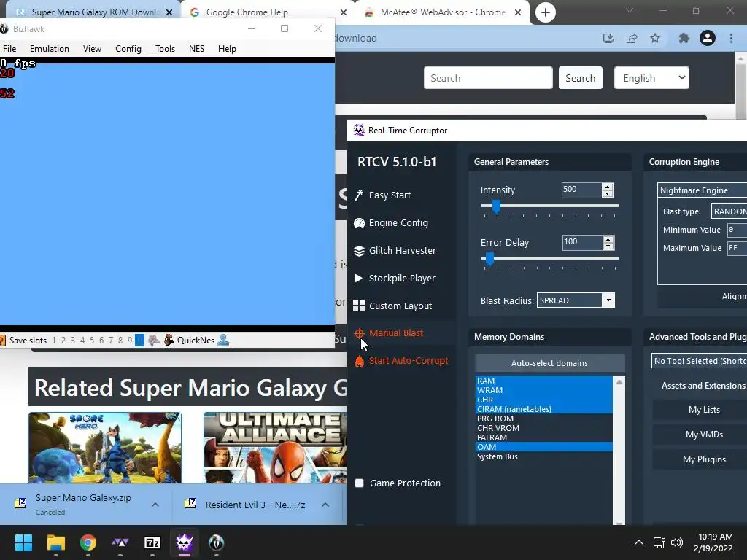Click the Chrome downloads icon
Screen dimensions: 747x560
tap(608, 38)
